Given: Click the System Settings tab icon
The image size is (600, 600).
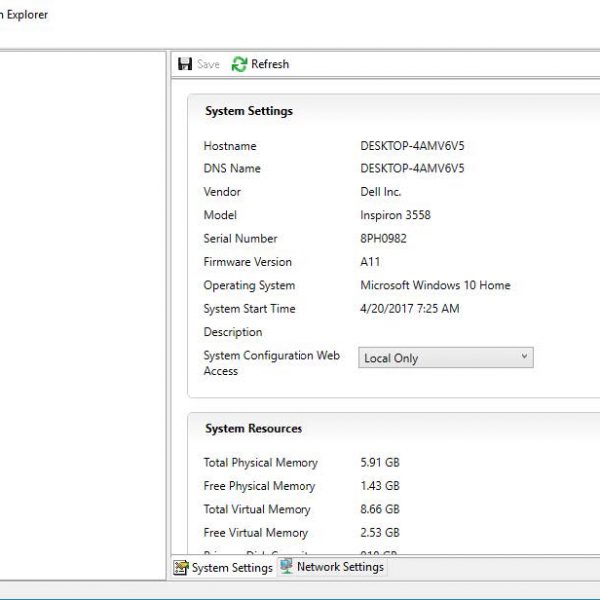Looking at the screenshot, I should point(181,568).
